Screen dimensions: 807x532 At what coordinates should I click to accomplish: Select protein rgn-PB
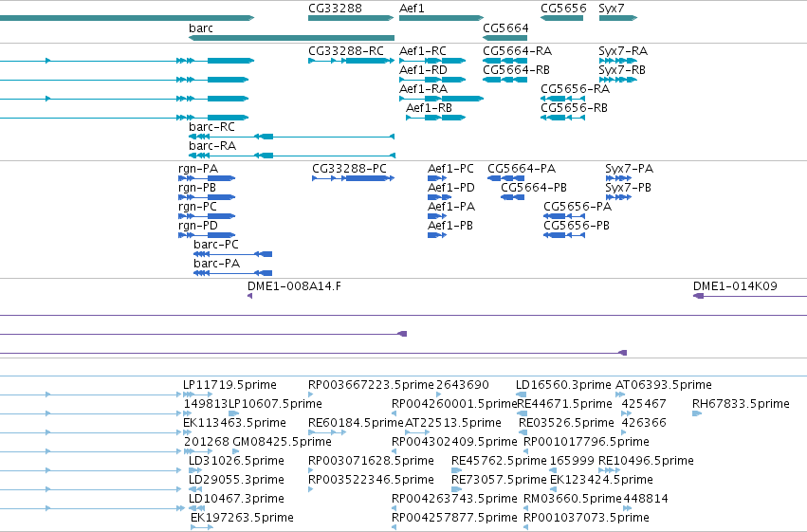tap(207, 197)
